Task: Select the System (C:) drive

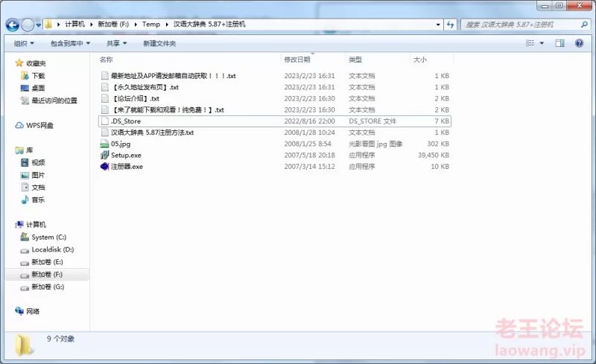Action: [48, 237]
